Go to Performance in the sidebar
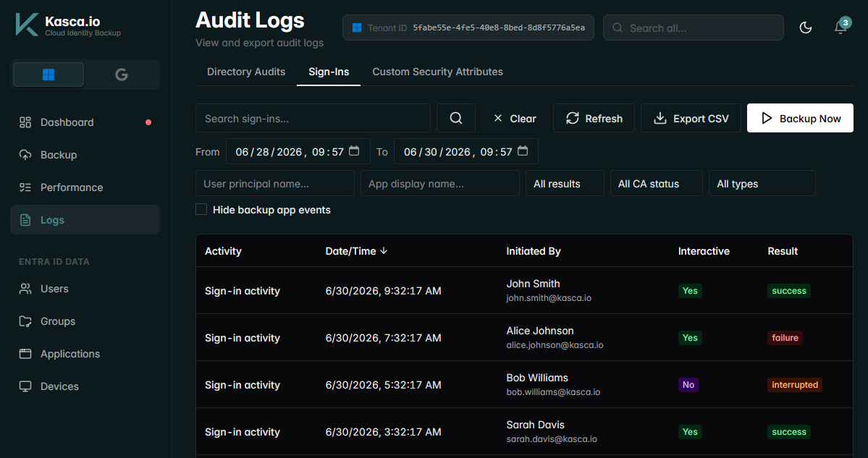The width and height of the screenshot is (868, 458). 85,187
